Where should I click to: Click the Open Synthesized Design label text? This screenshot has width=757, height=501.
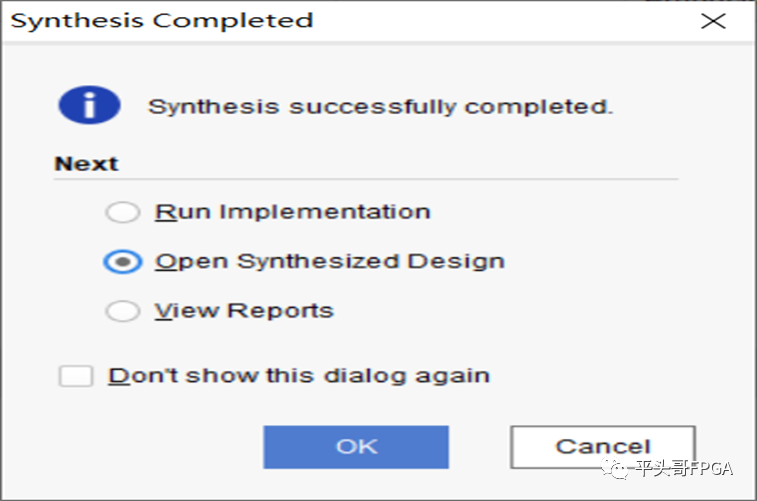(x=329, y=262)
